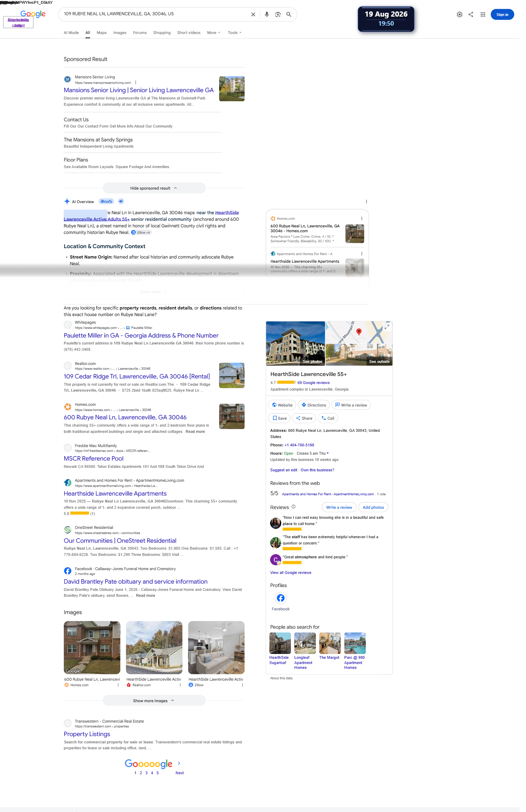Open the Forums tab

coord(140,33)
